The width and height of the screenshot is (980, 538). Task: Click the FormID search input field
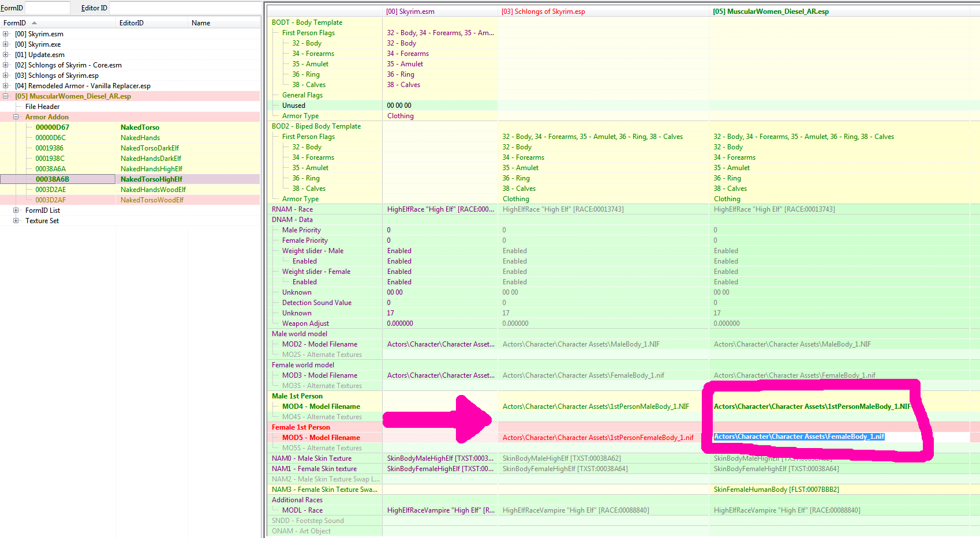click(47, 8)
